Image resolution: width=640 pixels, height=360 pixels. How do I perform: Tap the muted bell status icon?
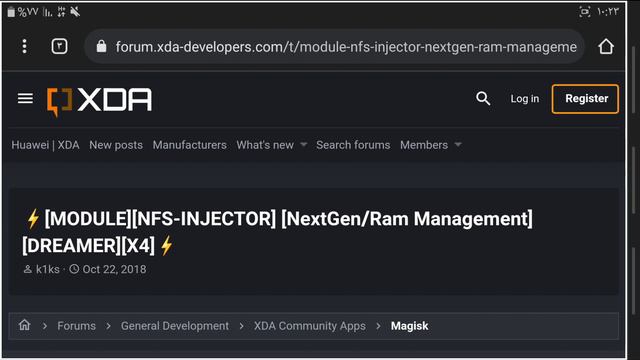click(x=75, y=12)
